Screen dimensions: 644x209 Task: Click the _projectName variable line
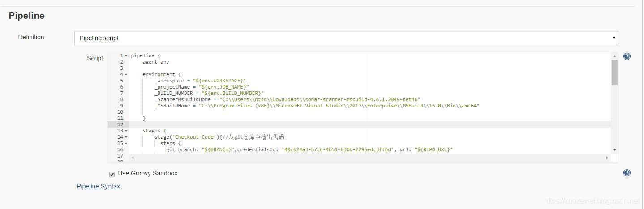click(202, 87)
